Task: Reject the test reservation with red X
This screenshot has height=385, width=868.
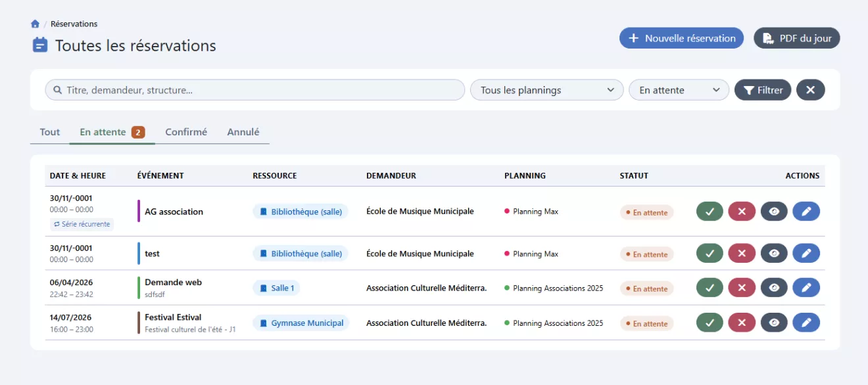Action: click(742, 254)
